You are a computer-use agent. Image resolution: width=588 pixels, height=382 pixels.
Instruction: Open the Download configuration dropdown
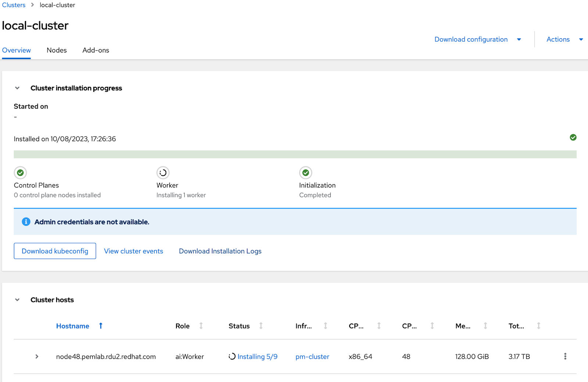[x=477, y=39]
